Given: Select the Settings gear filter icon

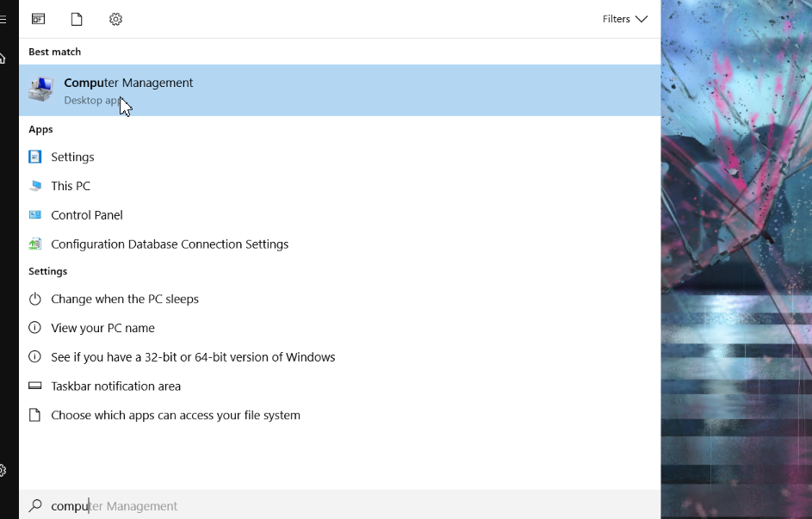Looking at the screenshot, I should point(115,19).
